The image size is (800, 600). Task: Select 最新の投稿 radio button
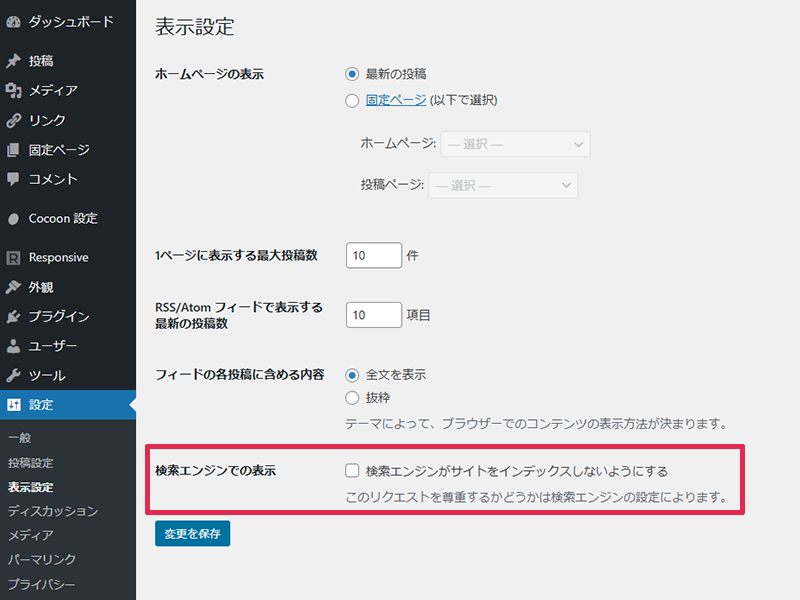click(352, 74)
